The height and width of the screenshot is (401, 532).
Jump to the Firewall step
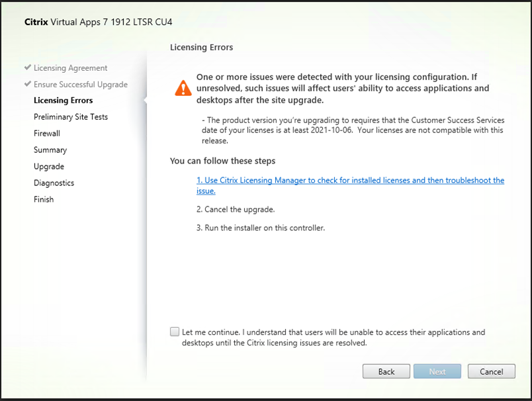[47, 133]
